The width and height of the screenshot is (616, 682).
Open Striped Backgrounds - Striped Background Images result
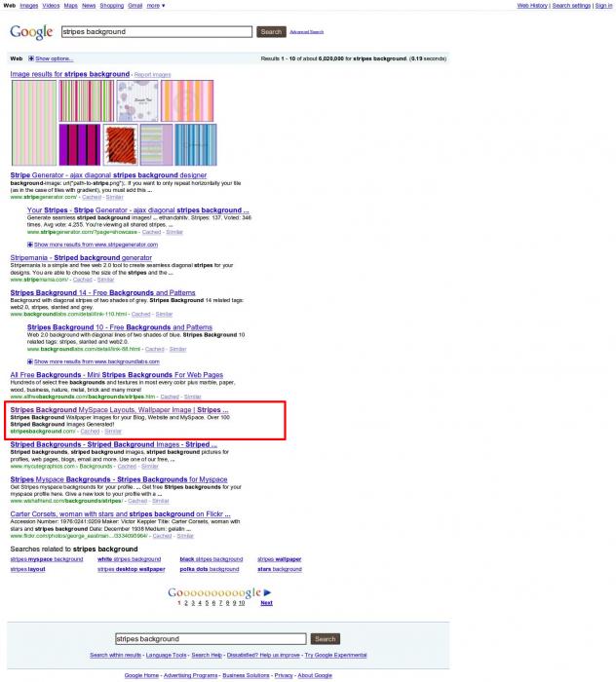pyautogui.click(x=113, y=444)
